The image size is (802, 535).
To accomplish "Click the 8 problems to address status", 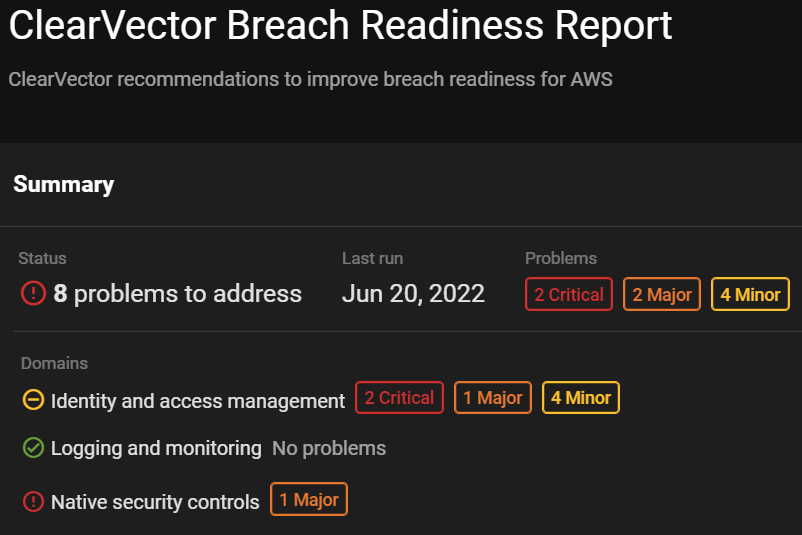I will [178, 293].
